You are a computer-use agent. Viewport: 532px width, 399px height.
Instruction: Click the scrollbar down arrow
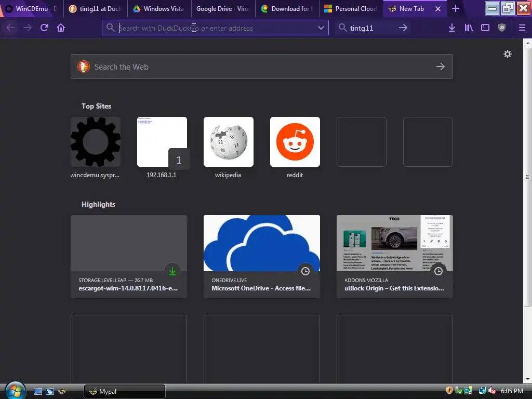(x=527, y=379)
